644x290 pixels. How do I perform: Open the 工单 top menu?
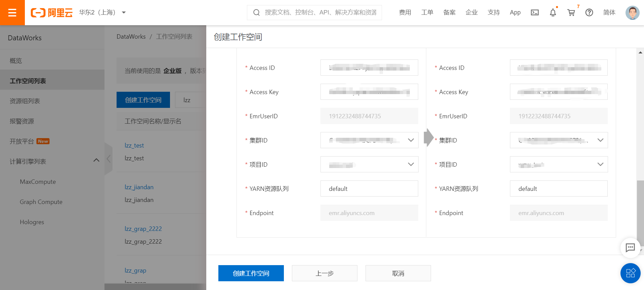(427, 12)
